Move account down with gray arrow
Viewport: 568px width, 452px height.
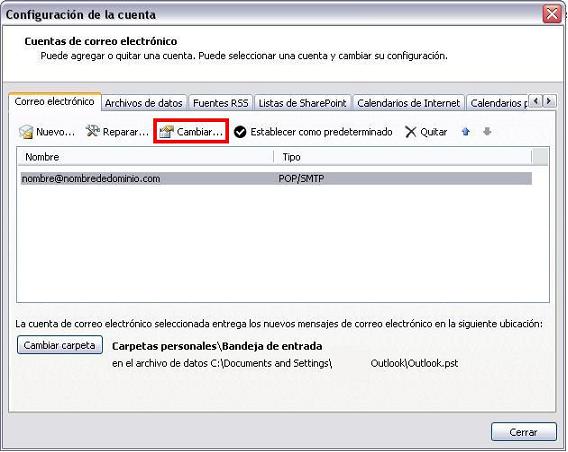tap(487, 131)
